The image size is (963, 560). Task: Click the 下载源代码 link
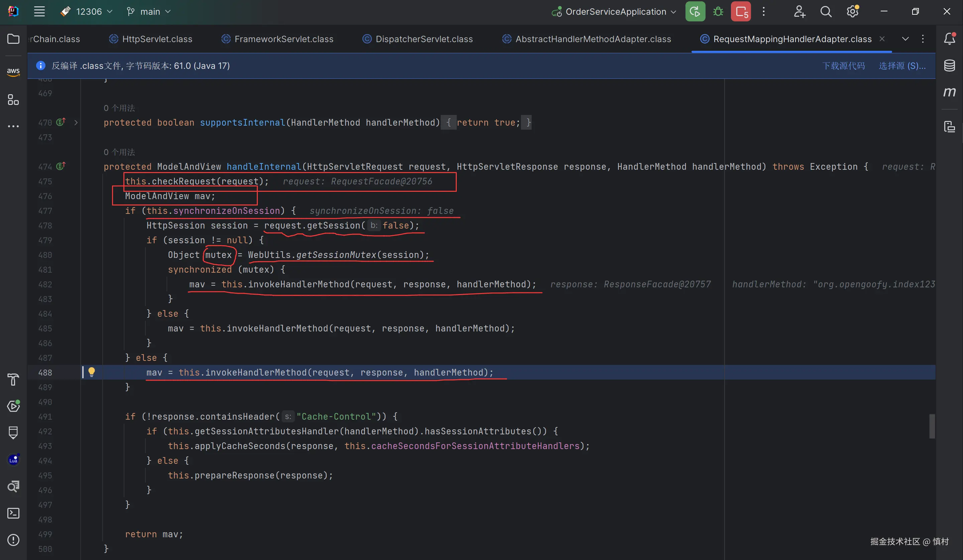(843, 66)
